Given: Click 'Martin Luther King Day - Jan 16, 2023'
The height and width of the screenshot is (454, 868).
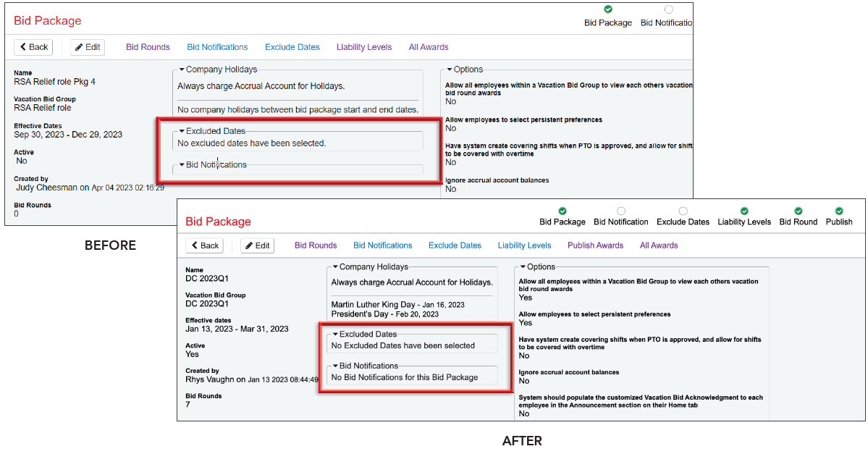Looking at the screenshot, I should tap(398, 305).
